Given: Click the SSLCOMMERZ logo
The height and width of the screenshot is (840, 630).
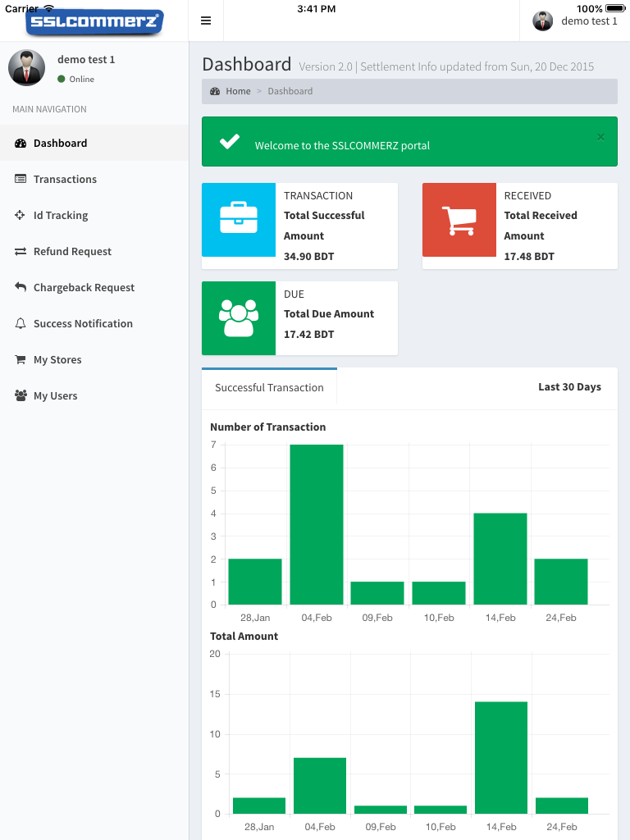Looking at the screenshot, I should tap(95, 22).
